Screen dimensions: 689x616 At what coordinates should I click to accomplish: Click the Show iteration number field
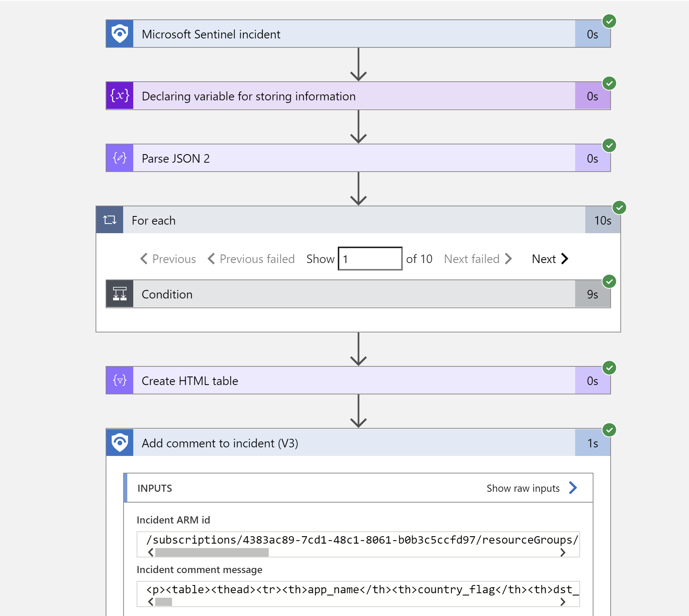370,259
